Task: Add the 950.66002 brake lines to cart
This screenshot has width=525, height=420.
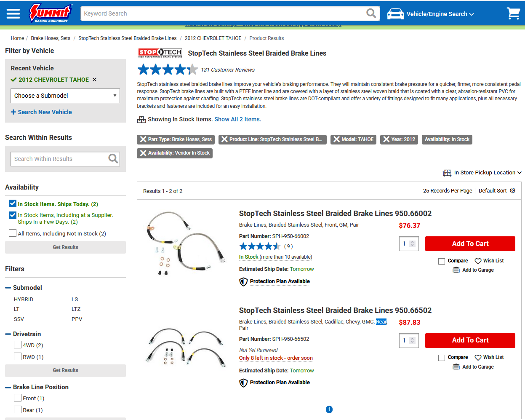Action: [x=470, y=243]
